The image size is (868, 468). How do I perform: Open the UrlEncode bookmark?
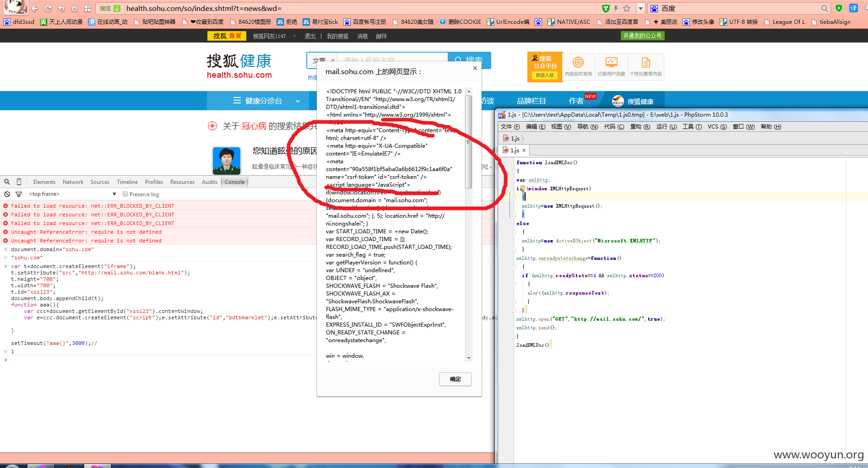(x=508, y=22)
